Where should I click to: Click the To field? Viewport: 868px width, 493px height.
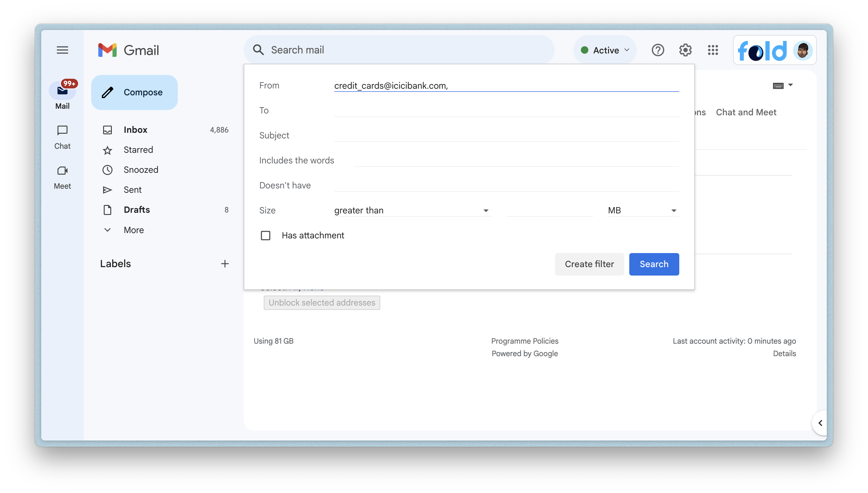point(506,110)
